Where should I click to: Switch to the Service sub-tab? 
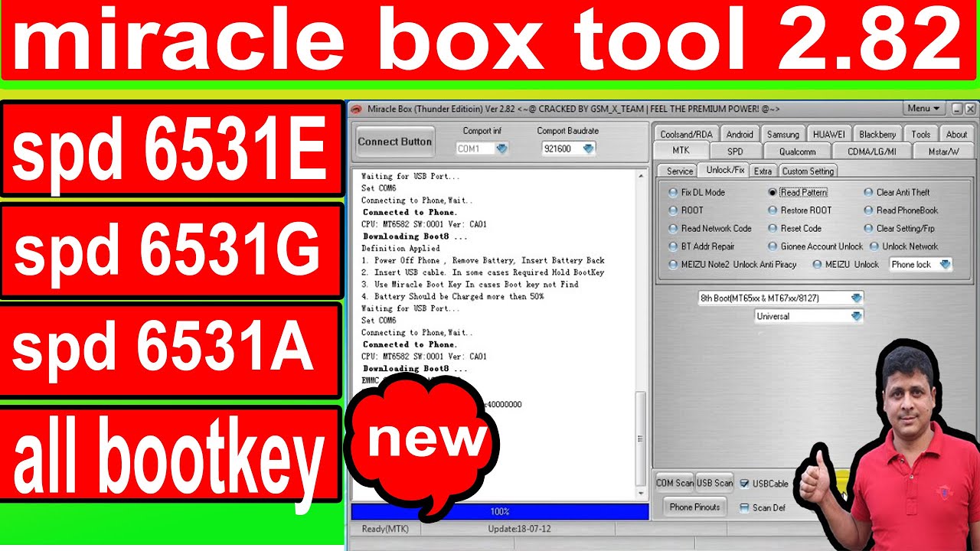[680, 171]
